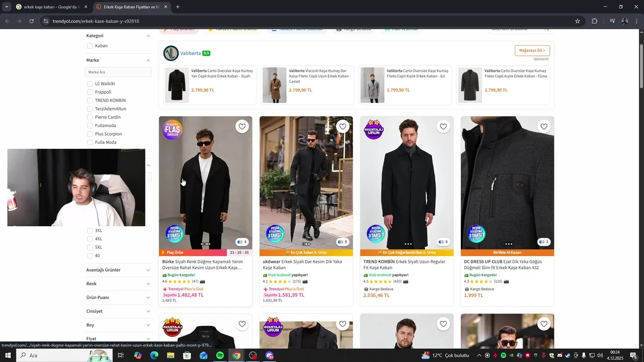Switch to the Google search tab

point(51,7)
